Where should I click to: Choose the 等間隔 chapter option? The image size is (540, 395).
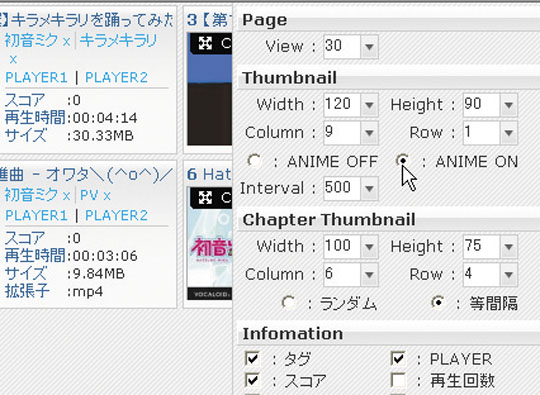tap(438, 303)
